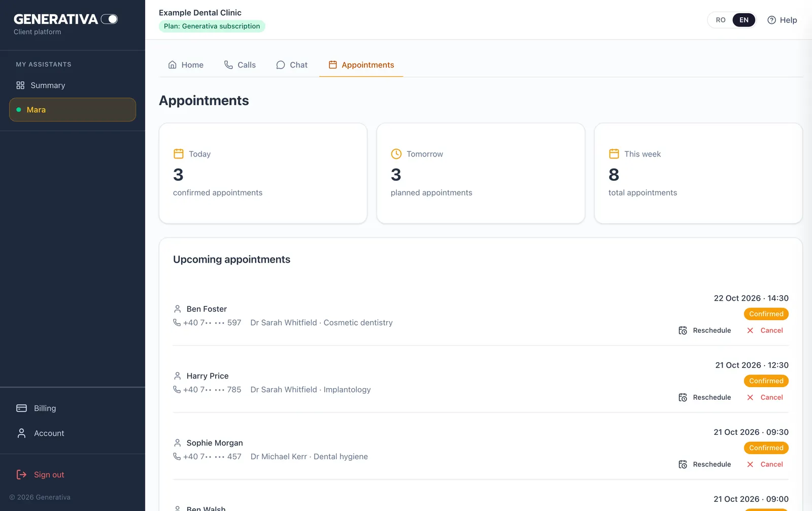
Task: Open Summary grid icon in sidebar
Action: [x=20, y=85]
